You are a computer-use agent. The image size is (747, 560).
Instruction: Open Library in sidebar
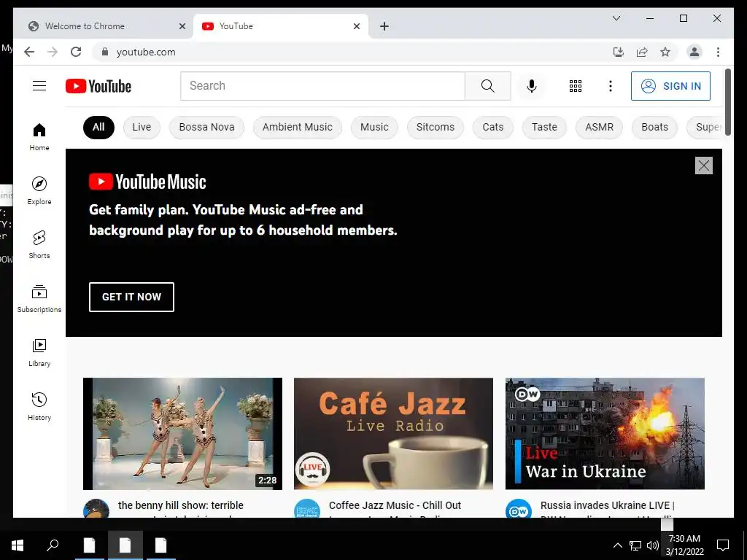[x=39, y=352]
